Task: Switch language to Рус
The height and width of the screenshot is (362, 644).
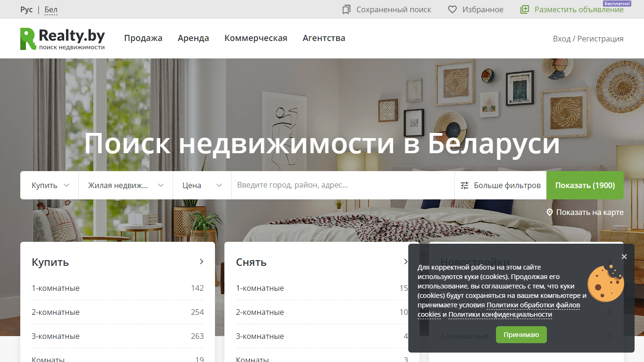Action: click(x=26, y=9)
